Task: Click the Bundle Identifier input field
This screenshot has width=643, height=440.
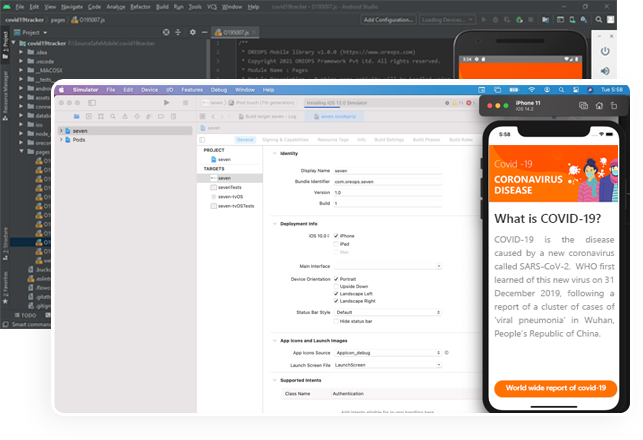Action: pos(388,182)
